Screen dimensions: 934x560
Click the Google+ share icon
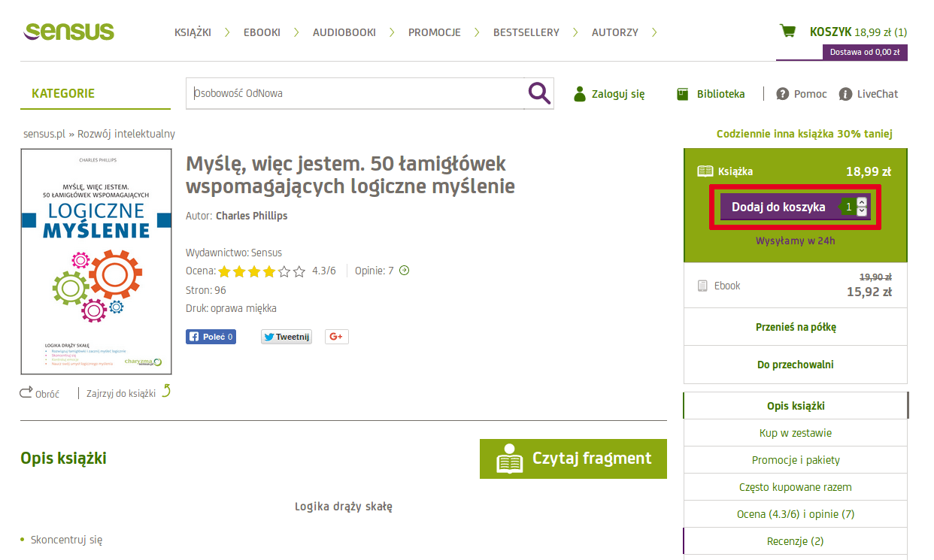tap(336, 337)
